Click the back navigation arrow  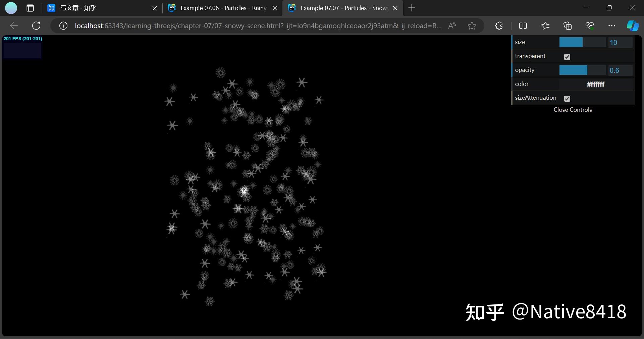click(14, 26)
